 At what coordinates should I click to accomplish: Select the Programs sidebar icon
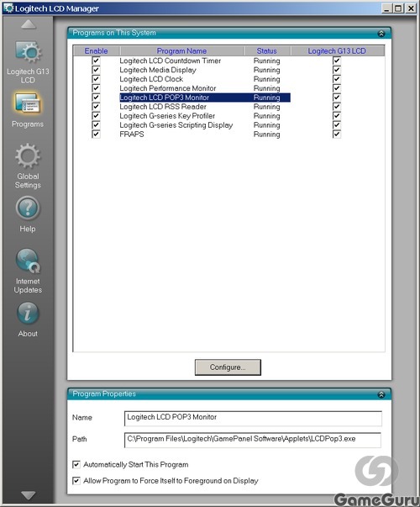[28, 103]
